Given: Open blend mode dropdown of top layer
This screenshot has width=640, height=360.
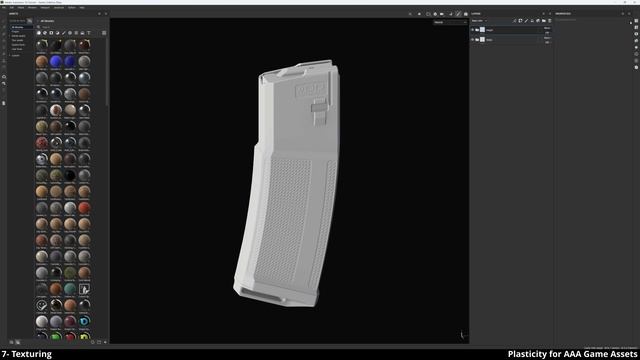Looking at the screenshot, I should (x=547, y=28).
